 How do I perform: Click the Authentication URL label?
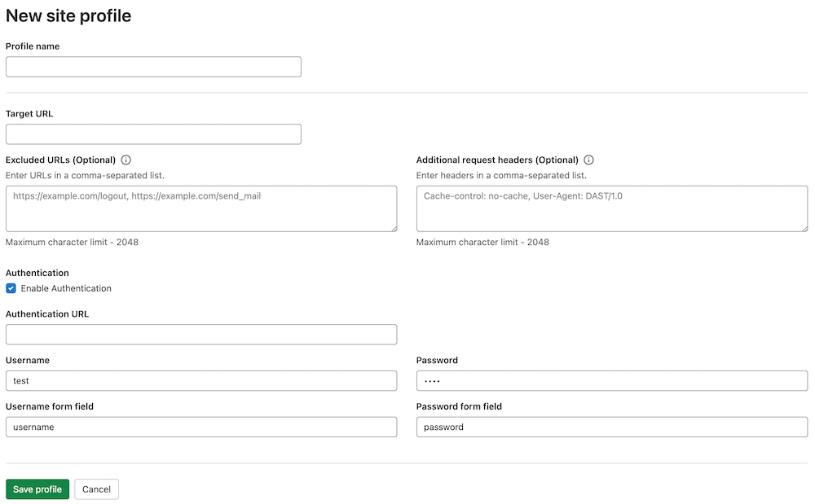46,313
